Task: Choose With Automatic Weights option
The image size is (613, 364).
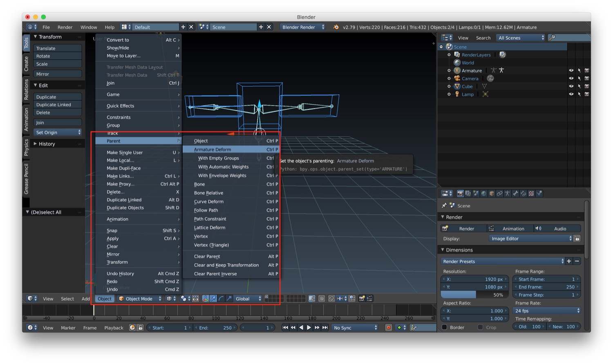Action: (x=231, y=167)
